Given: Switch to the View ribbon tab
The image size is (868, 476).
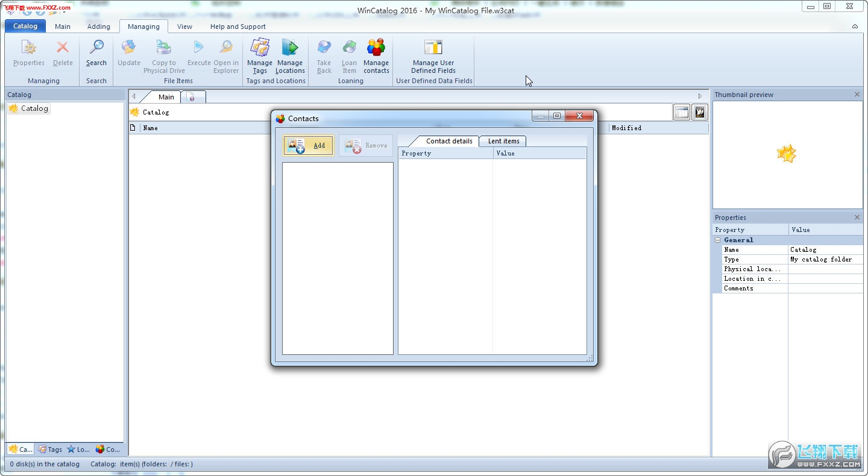Looking at the screenshot, I should pyautogui.click(x=185, y=27).
